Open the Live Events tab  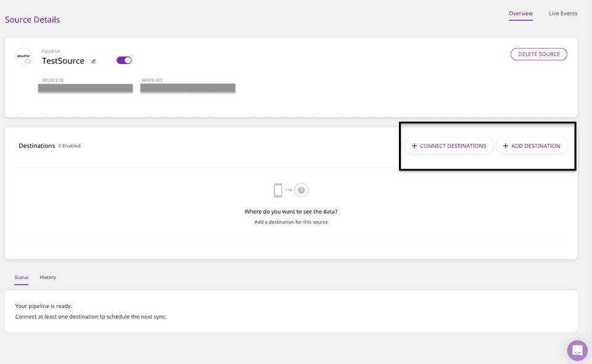pos(563,14)
